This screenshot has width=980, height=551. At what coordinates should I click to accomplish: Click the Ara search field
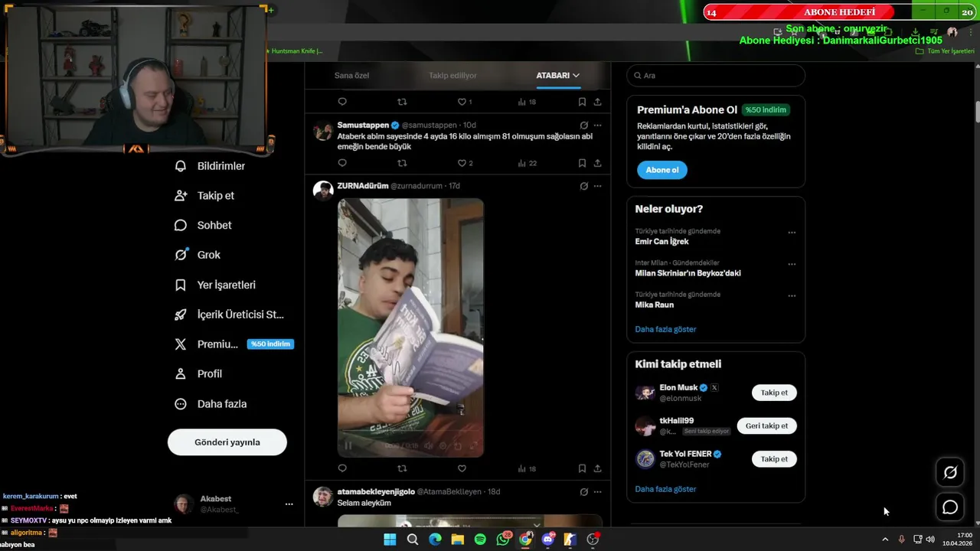(716, 76)
